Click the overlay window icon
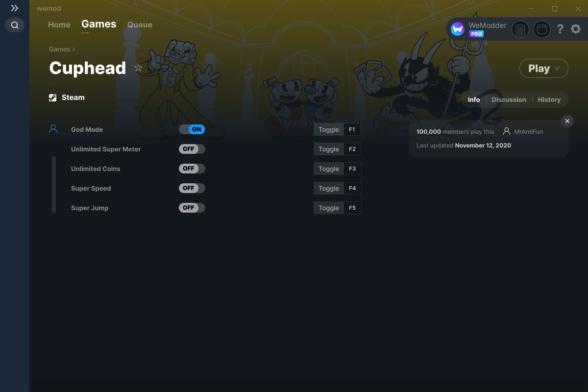The height and width of the screenshot is (392, 588). click(x=542, y=30)
